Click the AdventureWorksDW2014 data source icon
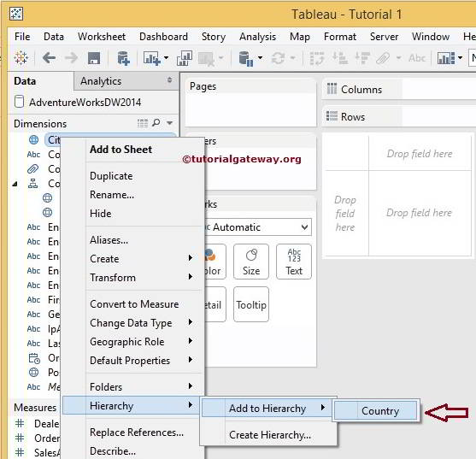476x459 pixels. point(19,102)
